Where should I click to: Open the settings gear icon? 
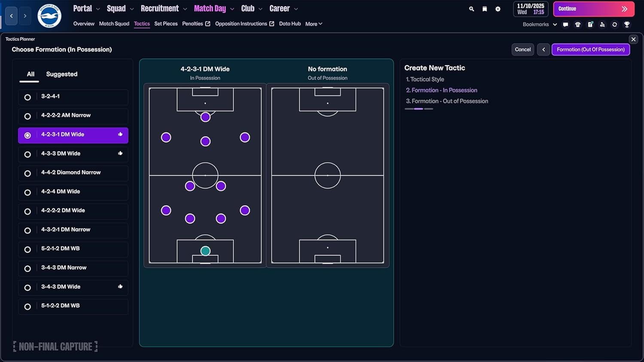(498, 9)
